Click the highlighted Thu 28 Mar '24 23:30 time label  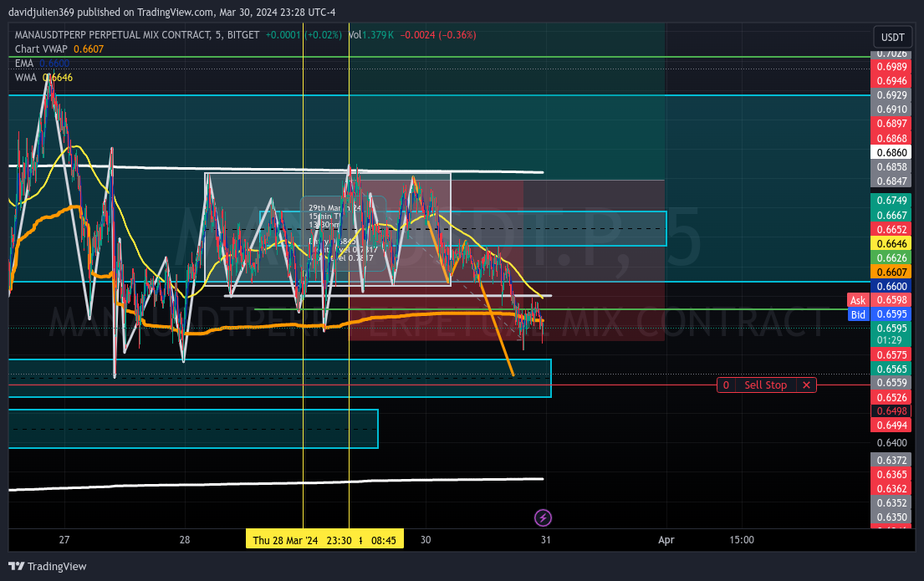tap(303, 540)
